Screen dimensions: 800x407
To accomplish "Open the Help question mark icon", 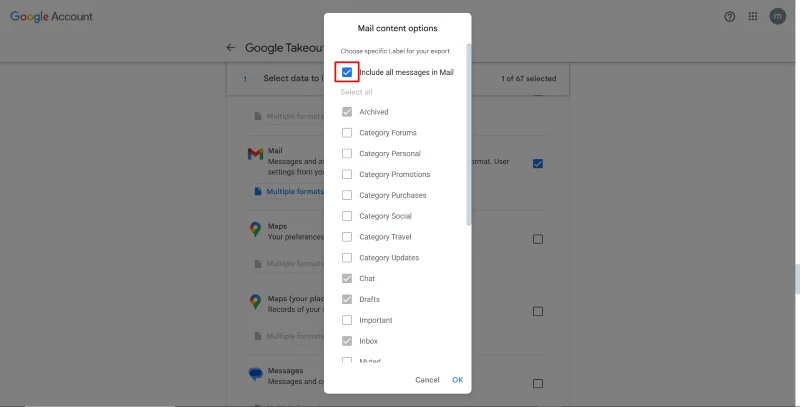I will [x=730, y=16].
